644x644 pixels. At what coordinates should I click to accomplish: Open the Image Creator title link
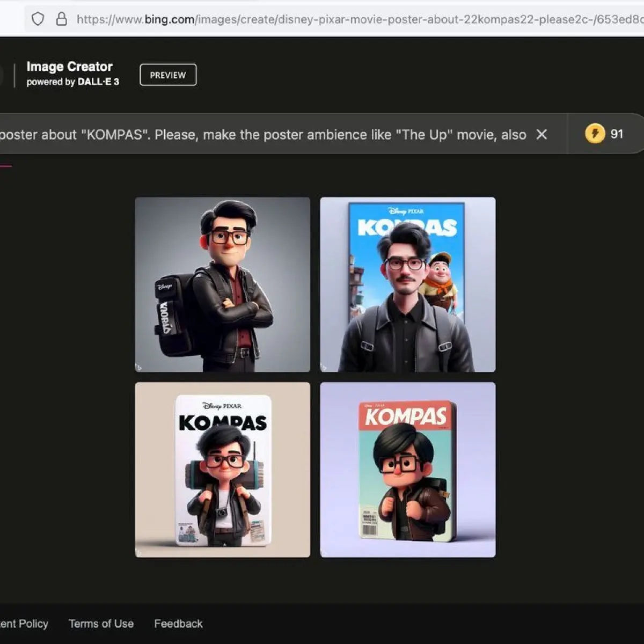coord(70,67)
